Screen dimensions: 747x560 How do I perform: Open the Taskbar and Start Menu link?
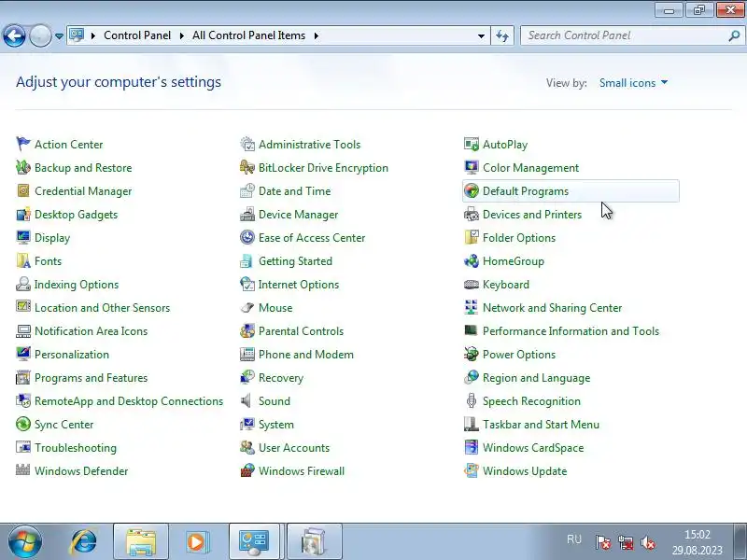coord(541,425)
